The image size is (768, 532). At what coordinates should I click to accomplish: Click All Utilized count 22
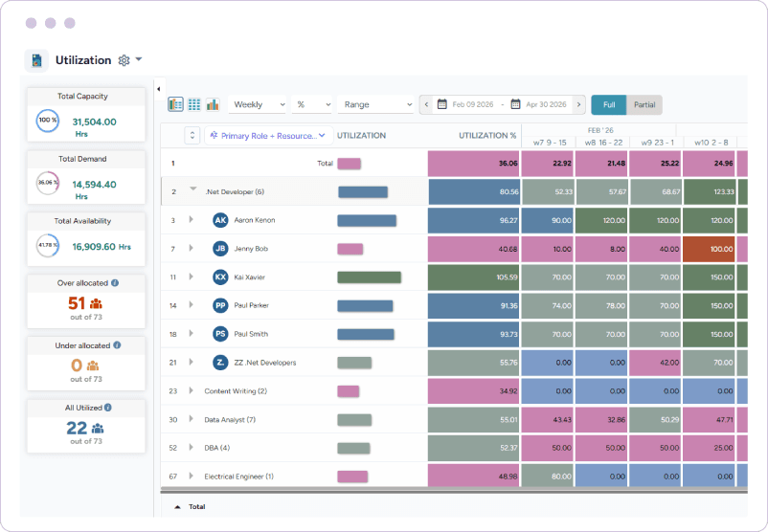[77, 429]
